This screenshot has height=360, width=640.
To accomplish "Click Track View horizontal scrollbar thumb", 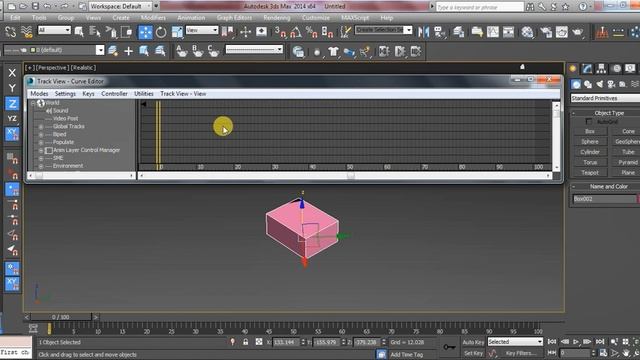I will coord(351,176).
